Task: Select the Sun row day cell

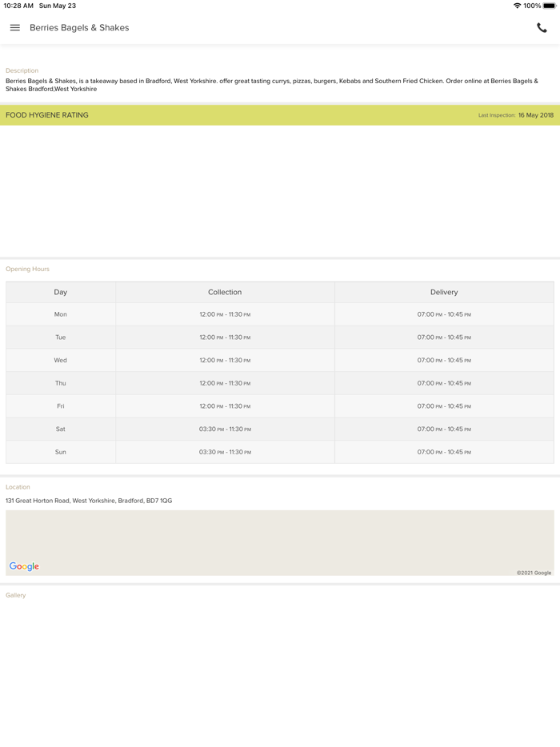Action: (61, 452)
